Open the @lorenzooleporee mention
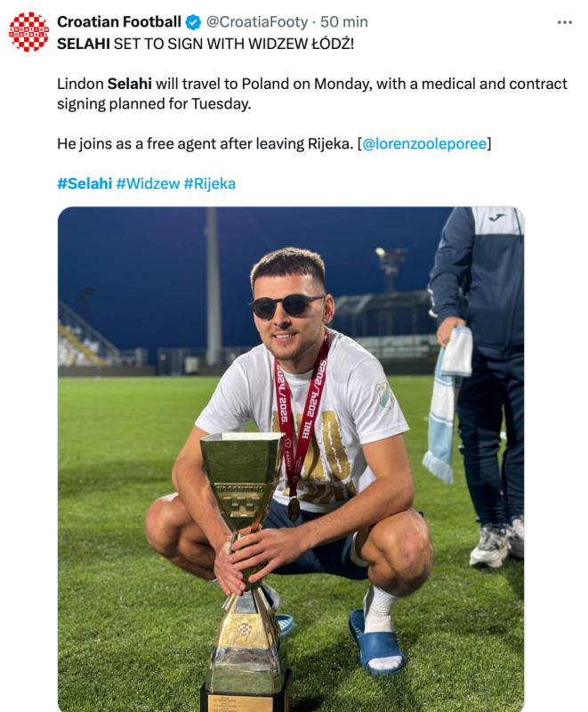Viewport: 588px width, 712px height. [x=424, y=144]
